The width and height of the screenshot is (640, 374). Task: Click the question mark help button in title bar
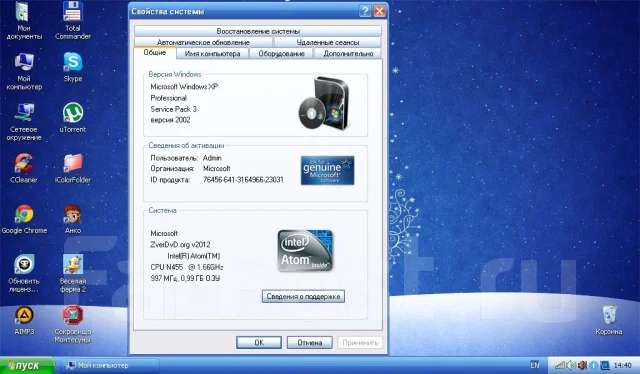click(364, 11)
